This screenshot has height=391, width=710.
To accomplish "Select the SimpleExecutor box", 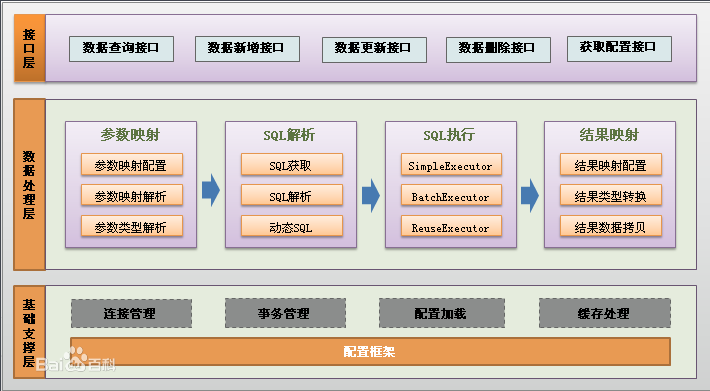I will [451, 165].
